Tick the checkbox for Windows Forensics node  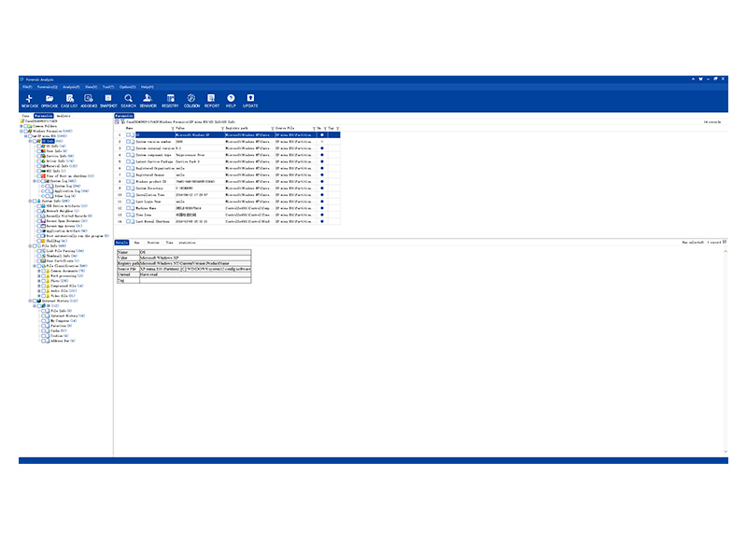25,131
